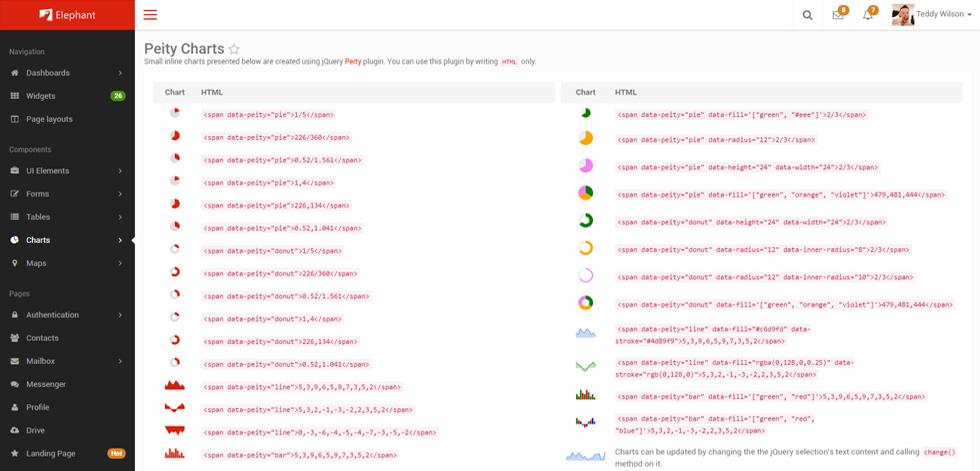The height and width of the screenshot is (471, 980).
Task: Click the green pie data-fill chart
Action: coord(586,113)
